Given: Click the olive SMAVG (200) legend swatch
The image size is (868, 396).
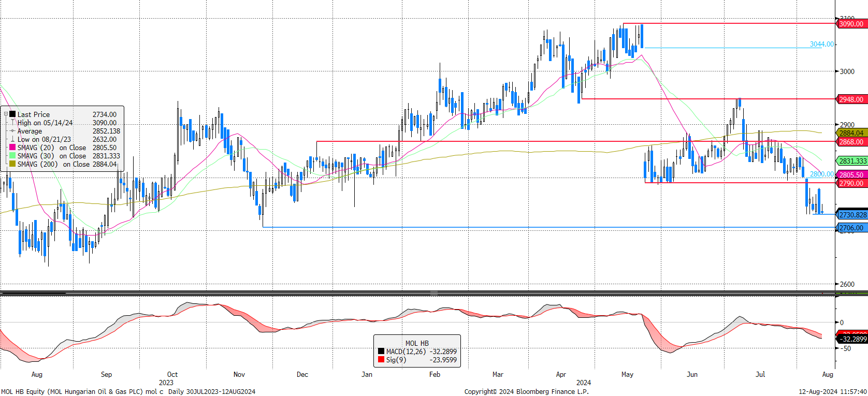Looking at the screenshot, I should [x=12, y=164].
